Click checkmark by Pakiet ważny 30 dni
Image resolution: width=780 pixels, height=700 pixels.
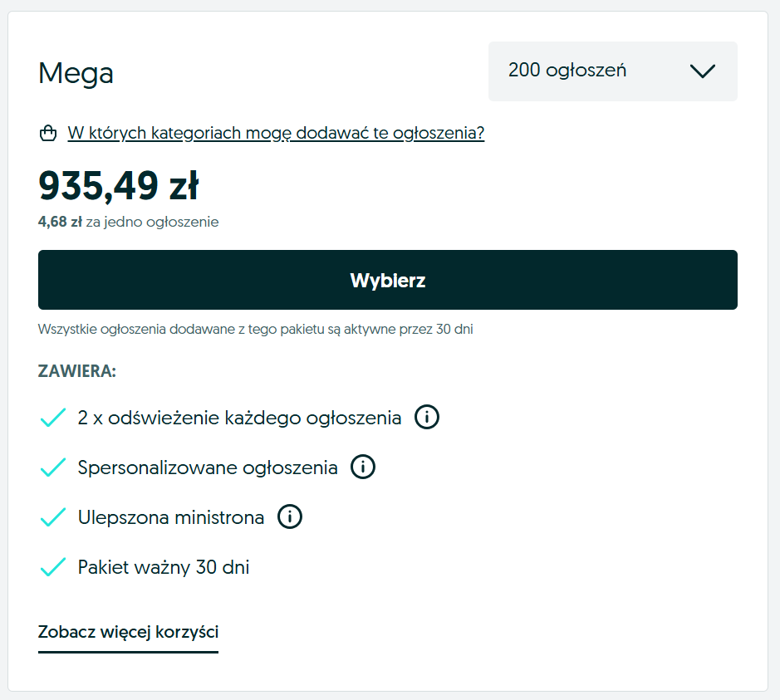tap(53, 567)
